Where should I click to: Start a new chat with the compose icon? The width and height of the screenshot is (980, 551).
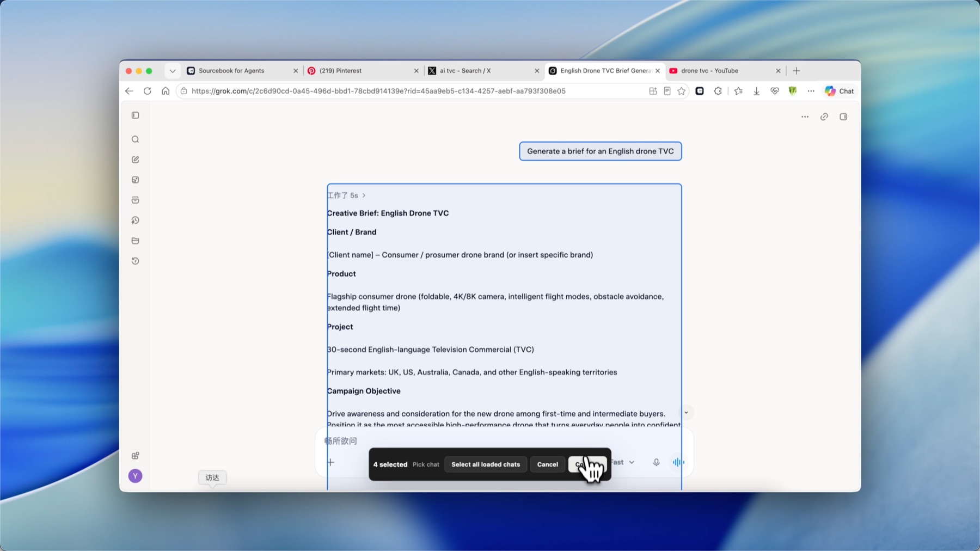pyautogui.click(x=136, y=160)
